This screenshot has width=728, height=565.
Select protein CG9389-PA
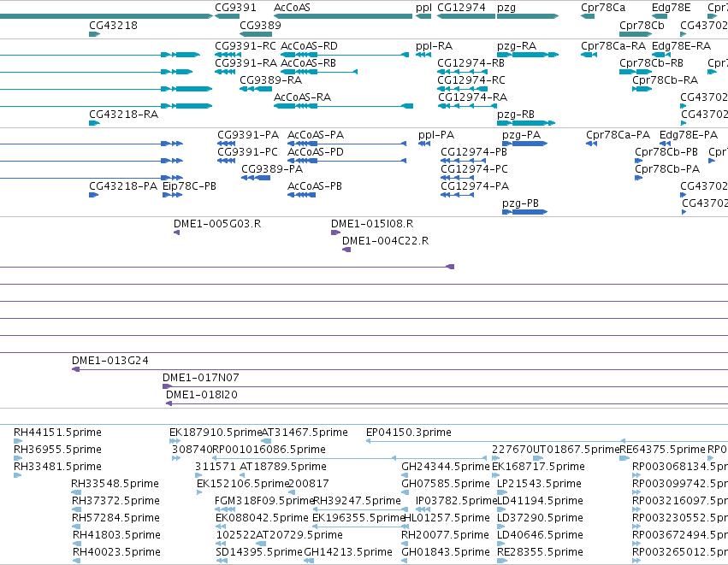(x=272, y=169)
